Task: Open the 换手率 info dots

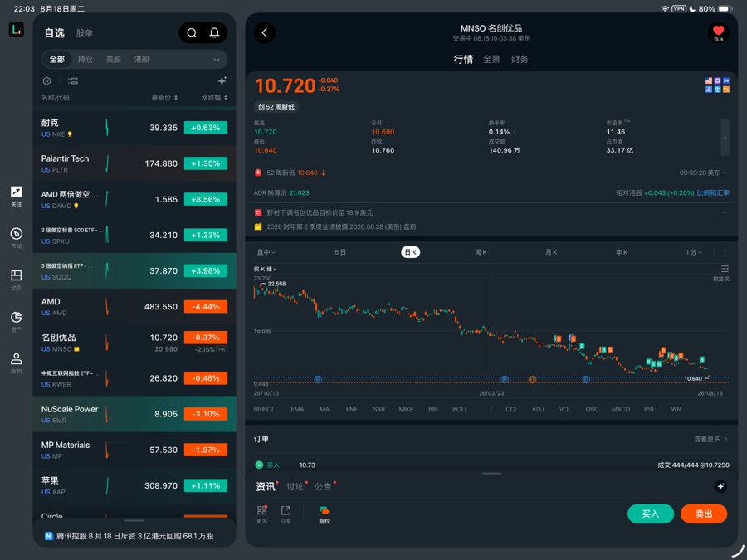Action: click(514, 132)
